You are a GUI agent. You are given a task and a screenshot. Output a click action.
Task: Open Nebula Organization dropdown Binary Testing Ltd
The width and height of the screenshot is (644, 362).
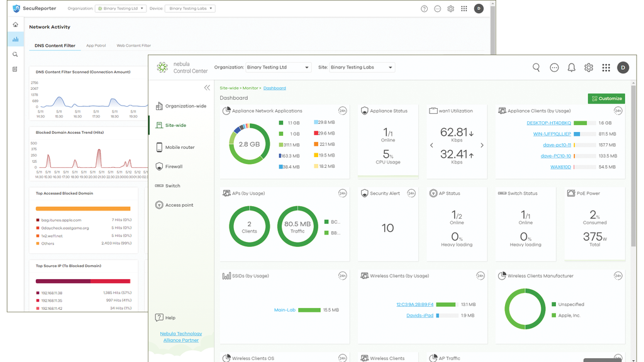(x=277, y=67)
